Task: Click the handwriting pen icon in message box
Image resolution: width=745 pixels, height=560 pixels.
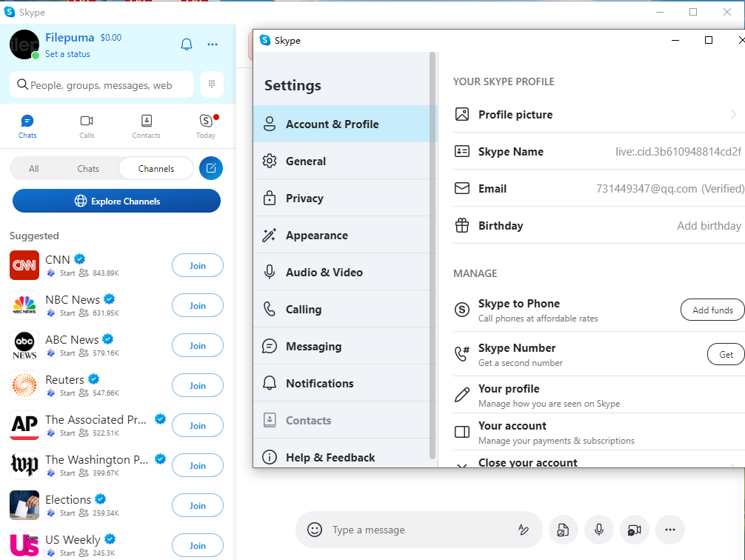Action: [524, 529]
